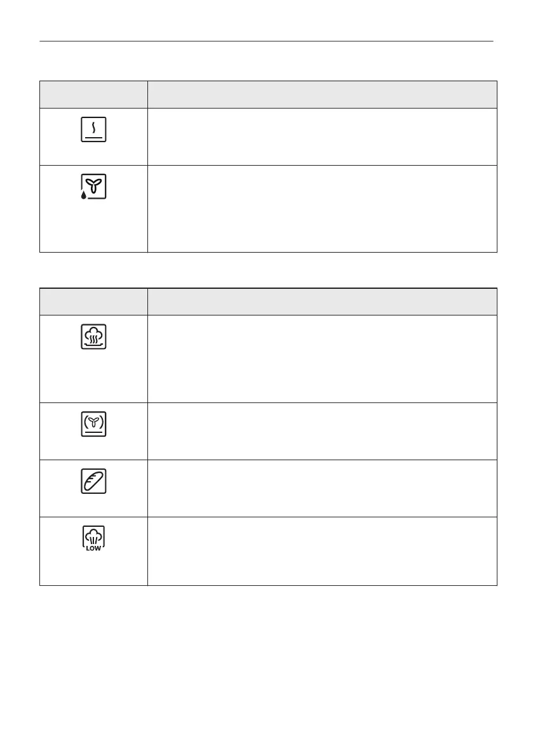
Task: Click the blank cell beside parenthesized fan icon
Action: 322,431
